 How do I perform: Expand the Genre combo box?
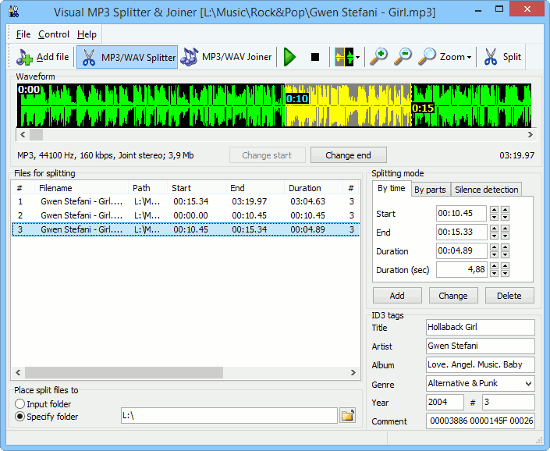click(528, 384)
